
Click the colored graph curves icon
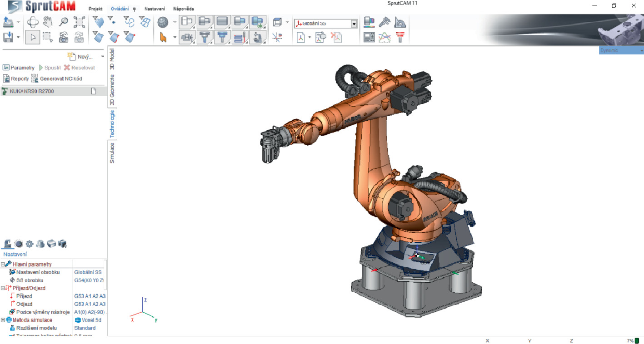384,37
